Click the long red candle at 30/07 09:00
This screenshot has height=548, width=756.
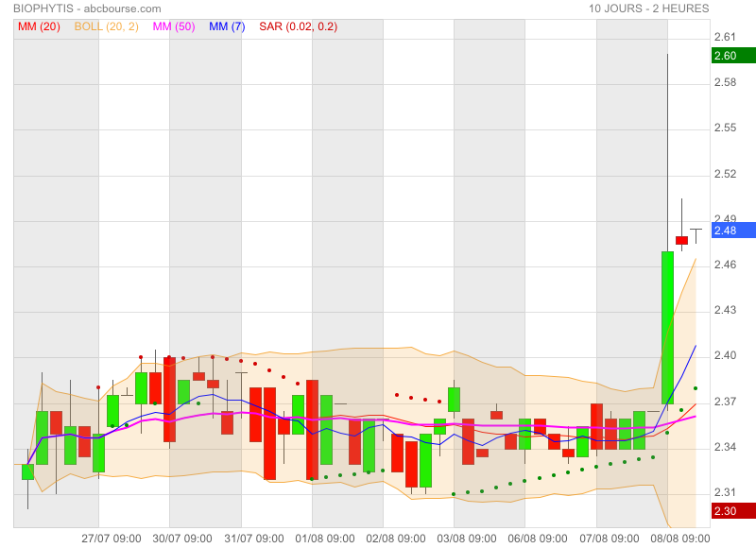(170, 400)
